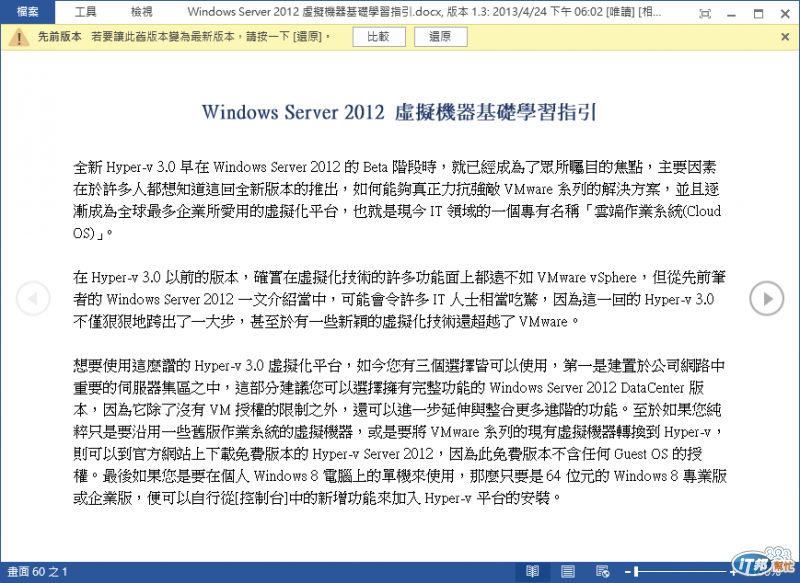Open the 工具 (Tools) menu
Image resolution: width=800 pixels, height=583 pixels.
(x=85, y=12)
